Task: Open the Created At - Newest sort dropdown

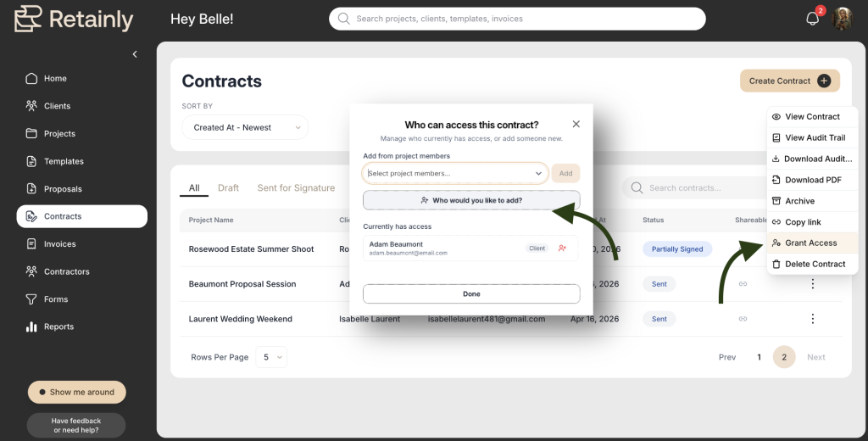Action: 245,127
